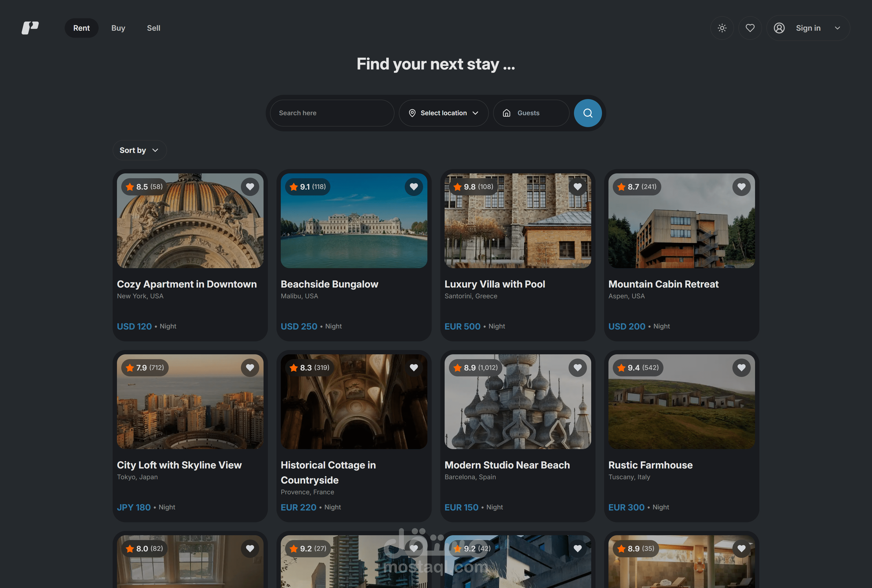The height and width of the screenshot is (588, 872).
Task: Expand the Sort by dropdown
Action: click(x=139, y=150)
